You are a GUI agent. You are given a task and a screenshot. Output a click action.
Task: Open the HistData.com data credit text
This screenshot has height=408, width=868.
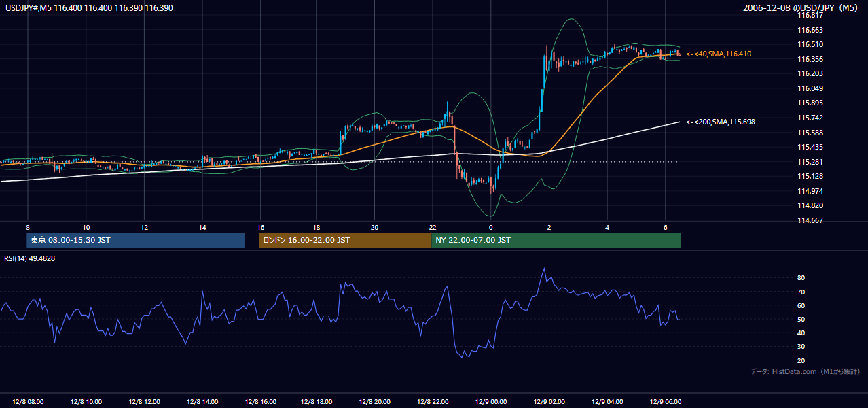(806, 371)
